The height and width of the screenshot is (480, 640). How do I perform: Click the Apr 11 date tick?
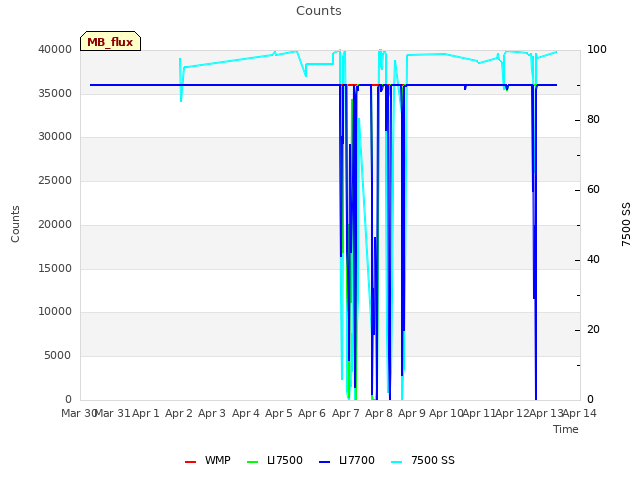479,413
